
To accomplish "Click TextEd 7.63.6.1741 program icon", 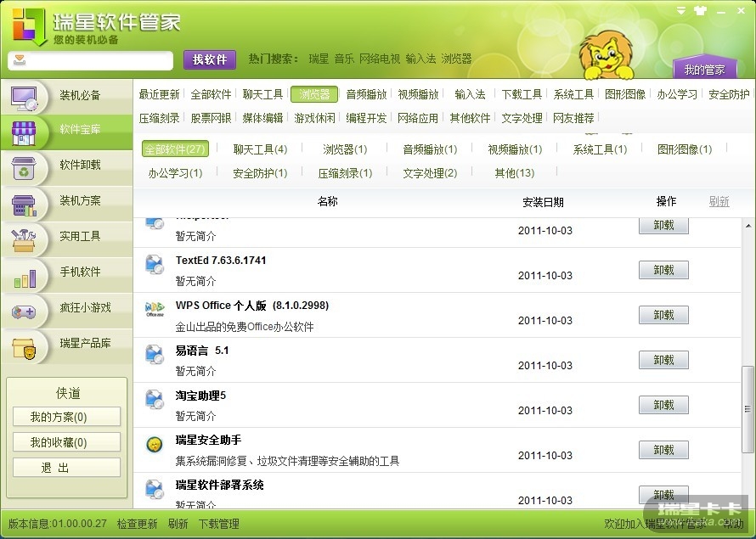I will tap(155, 264).
